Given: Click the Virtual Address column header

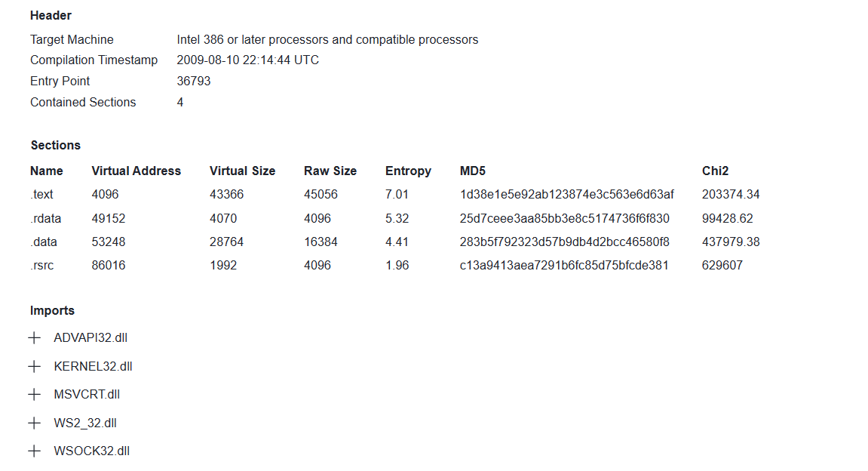Looking at the screenshot, I should point(136,171).
